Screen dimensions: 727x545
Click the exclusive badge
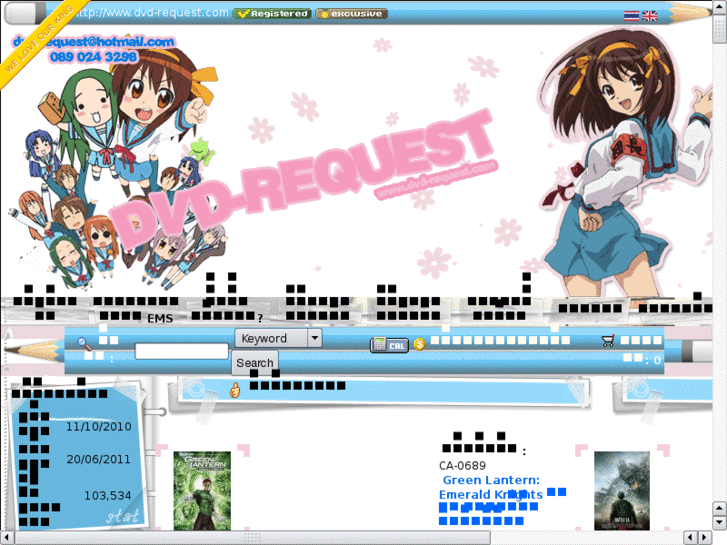coord(351,13)
